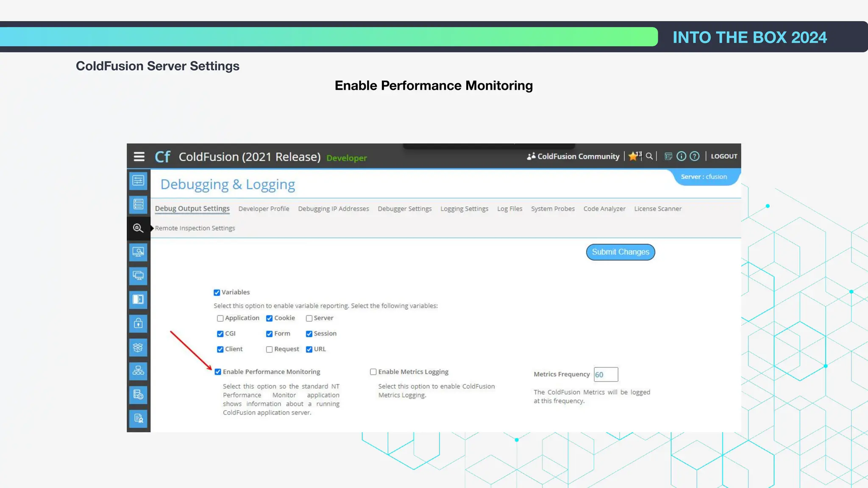
Task: Open the document certificate sidebar icon
Action: [138, 419]
